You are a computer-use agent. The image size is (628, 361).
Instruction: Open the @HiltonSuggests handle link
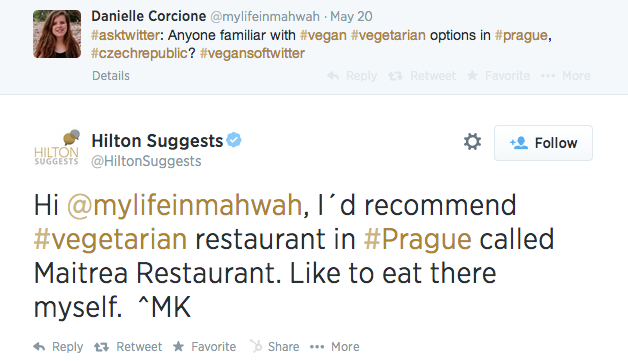(x=146, y=161)
